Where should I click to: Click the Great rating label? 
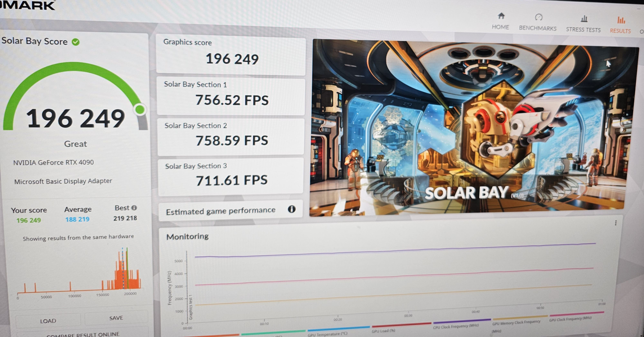pos(76,144)
